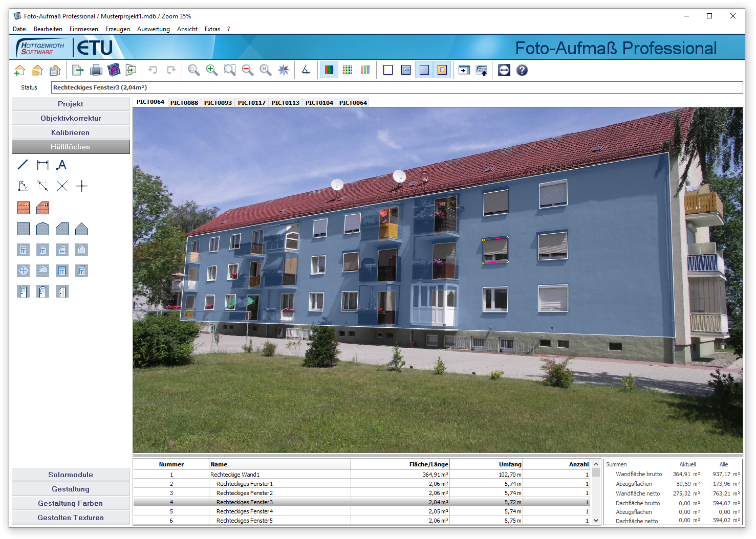756x539 pixels.
Task: Select the Rechteckiges Fenster1 table row
Action: click(x=245, y=484)
